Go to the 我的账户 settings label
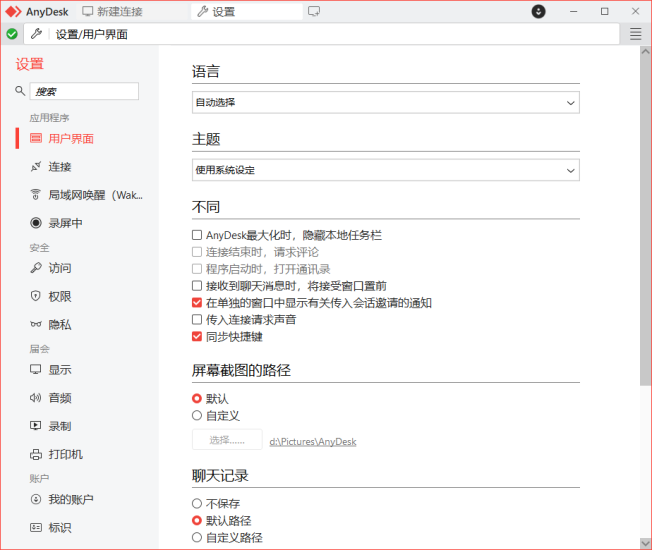 click(71, 499)
